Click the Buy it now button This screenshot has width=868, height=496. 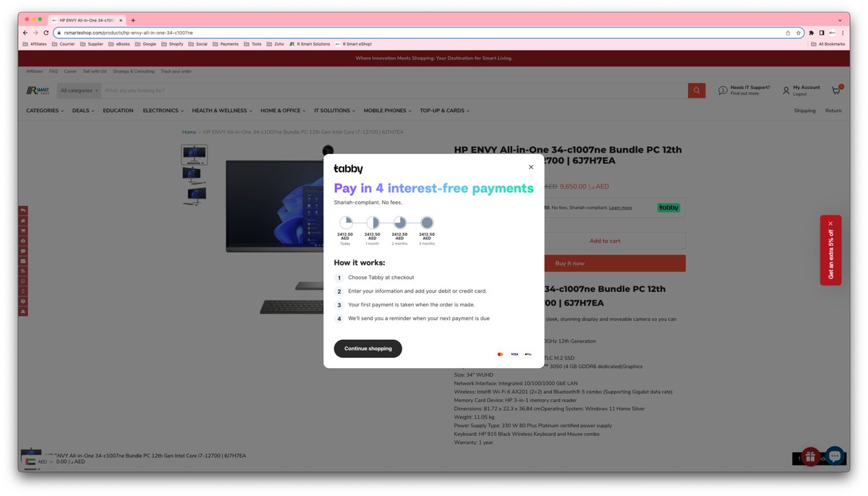[x=570, y=263]
